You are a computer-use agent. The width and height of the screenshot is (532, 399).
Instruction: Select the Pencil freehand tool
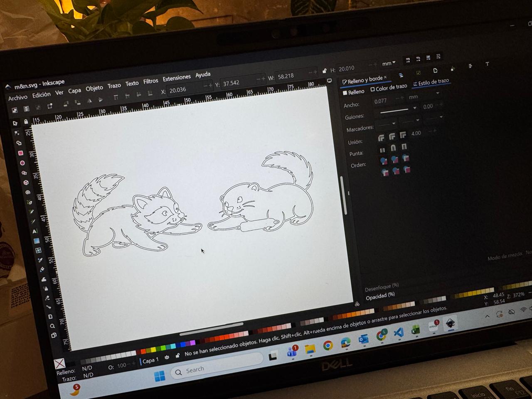pos(31,212)
